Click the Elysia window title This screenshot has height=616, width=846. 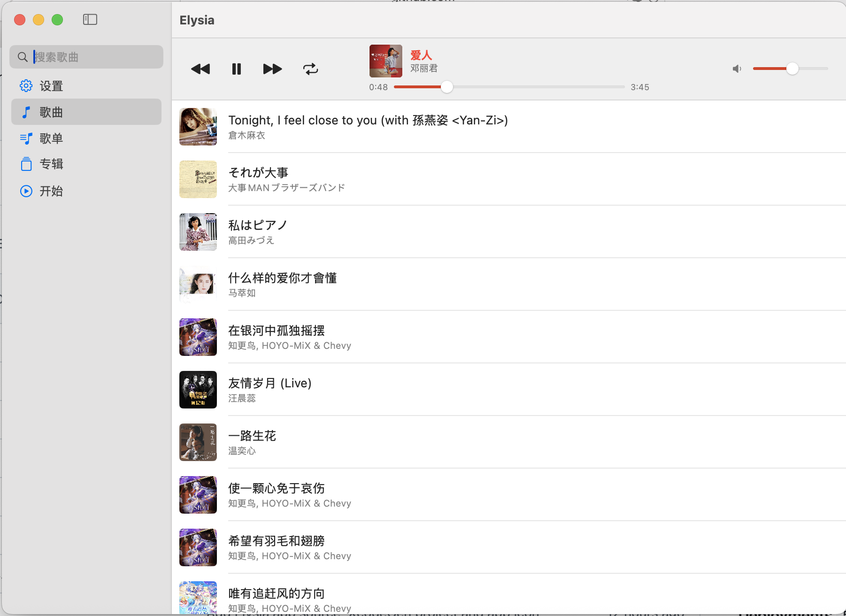pos(197,20)
